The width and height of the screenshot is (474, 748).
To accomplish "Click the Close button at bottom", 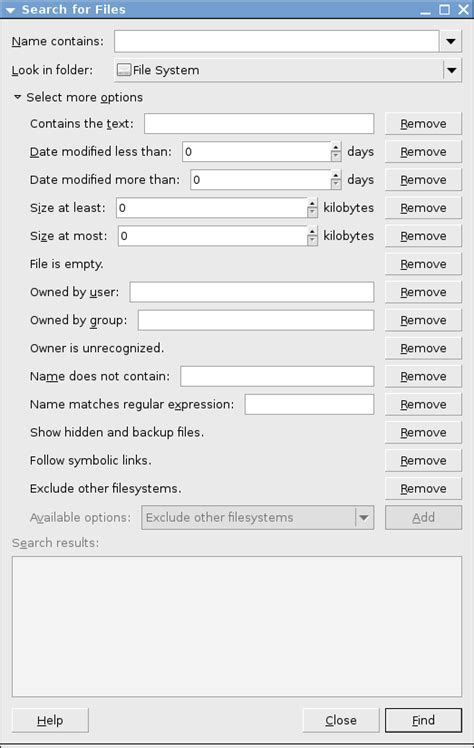I will [x=341, y=720].
